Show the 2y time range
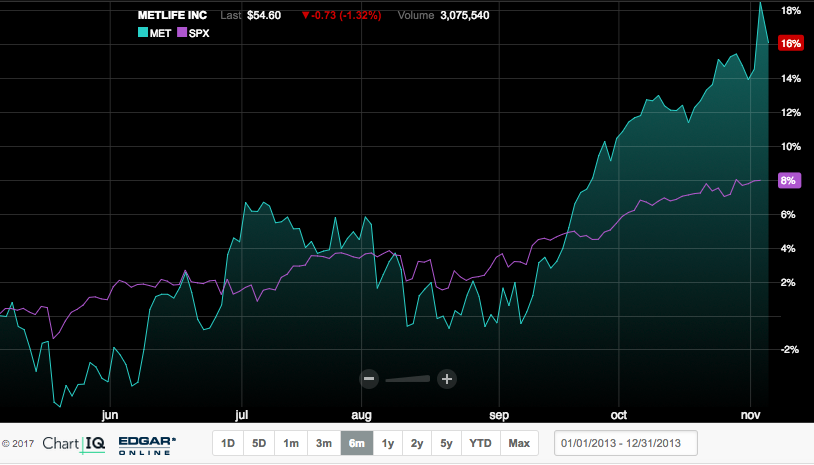The image size is (814, 465). pos(417,443)
